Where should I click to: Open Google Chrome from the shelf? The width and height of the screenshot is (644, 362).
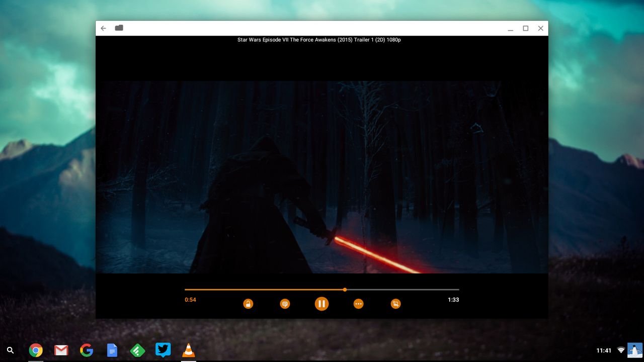pyautogui.click(x=36, y=350)
